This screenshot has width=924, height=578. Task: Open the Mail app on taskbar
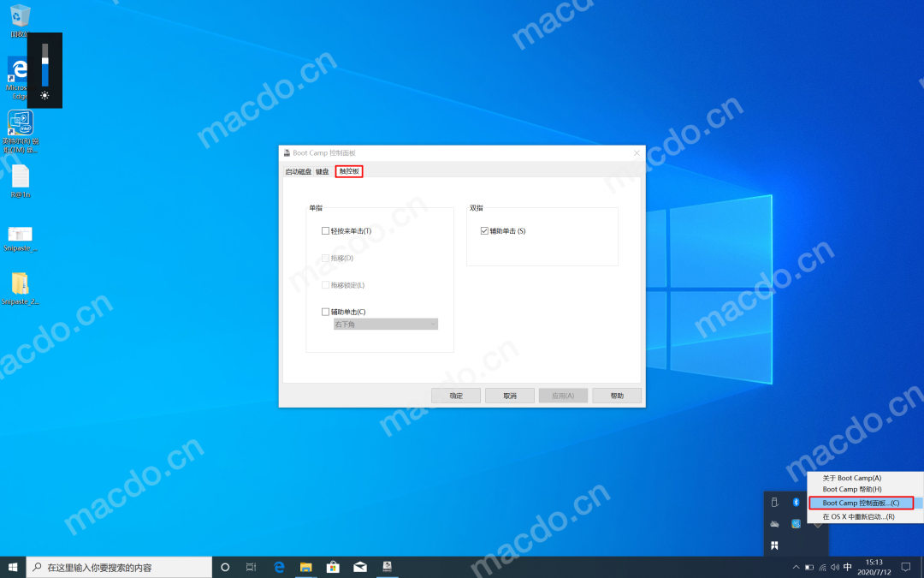click(x=360, y=567)
